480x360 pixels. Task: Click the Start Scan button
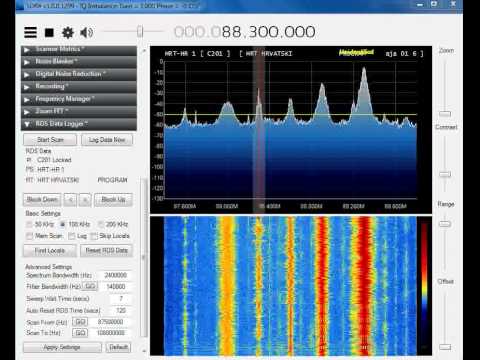tap(50, 140)
